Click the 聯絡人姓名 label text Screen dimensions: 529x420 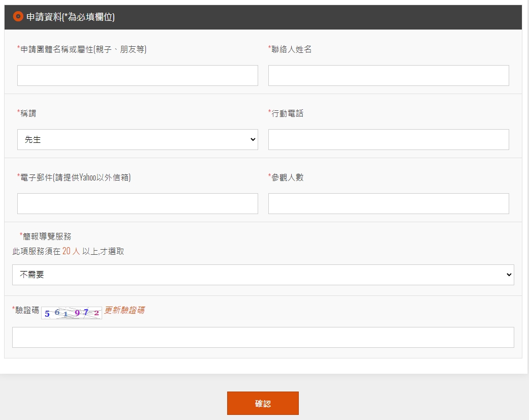tap(291, 49)
